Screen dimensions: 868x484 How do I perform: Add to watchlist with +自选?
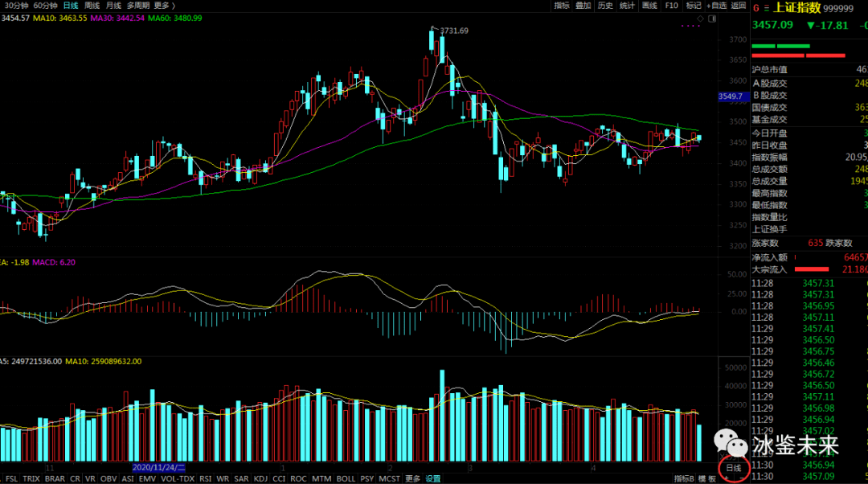click(x=716, y=6)
